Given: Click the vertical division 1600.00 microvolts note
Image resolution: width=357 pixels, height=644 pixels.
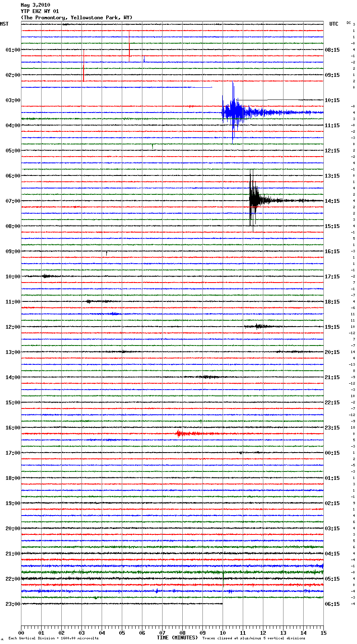Looking at the screenshot, I should coord(53,639).
